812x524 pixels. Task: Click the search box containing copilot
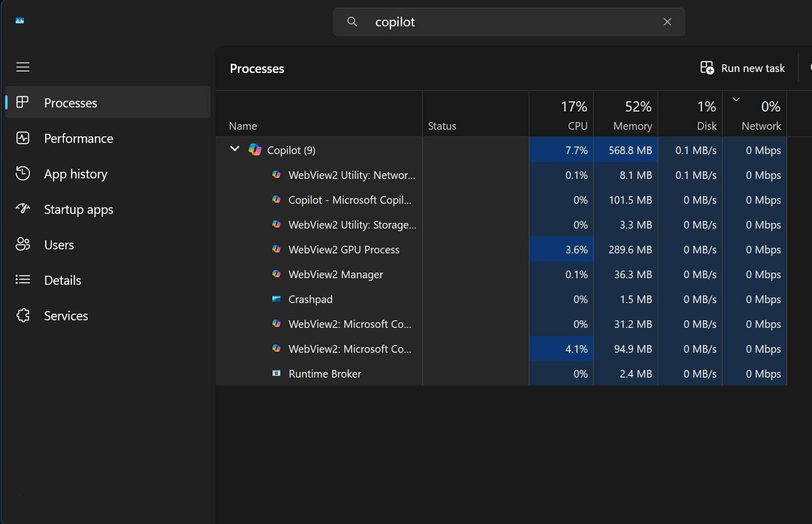(509, 22)
